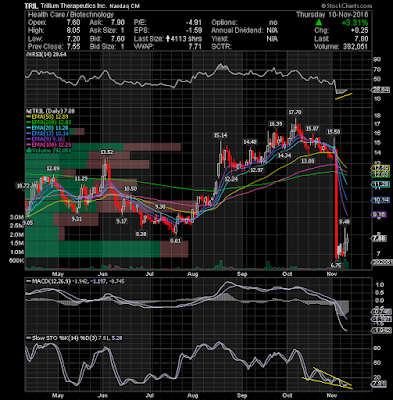393x400 pixels.
Task: Select the EMA(50) legend entry
Action: coord(48,117)
